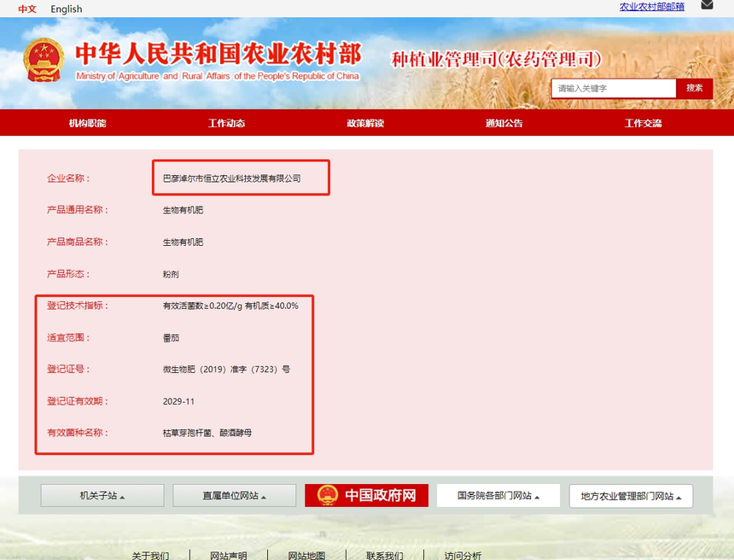Click the Ministry of Agriculture English subtitle

[x=218, y=76]
